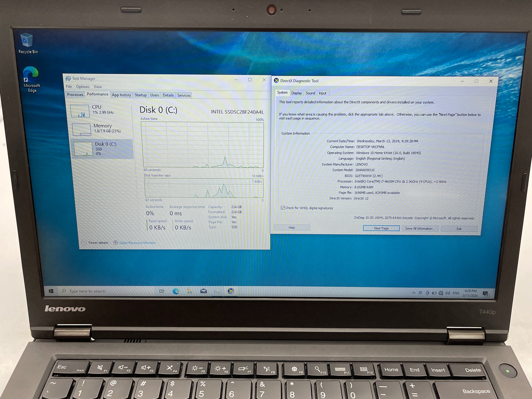Click the battery icon in system tray
Viewport: 532px width, 399px height.
[435, 293]
